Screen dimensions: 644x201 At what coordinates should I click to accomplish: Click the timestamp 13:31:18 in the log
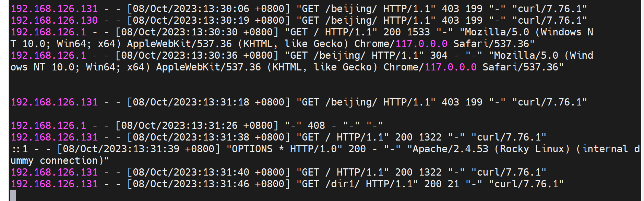[227, 102]
